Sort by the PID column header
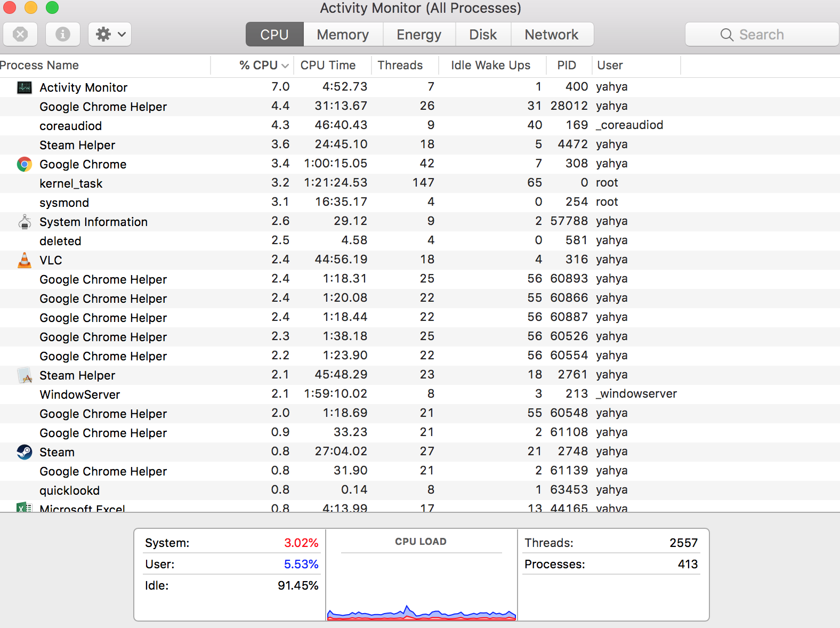This screenshot has height=628, width=840. tap(569, 65)
